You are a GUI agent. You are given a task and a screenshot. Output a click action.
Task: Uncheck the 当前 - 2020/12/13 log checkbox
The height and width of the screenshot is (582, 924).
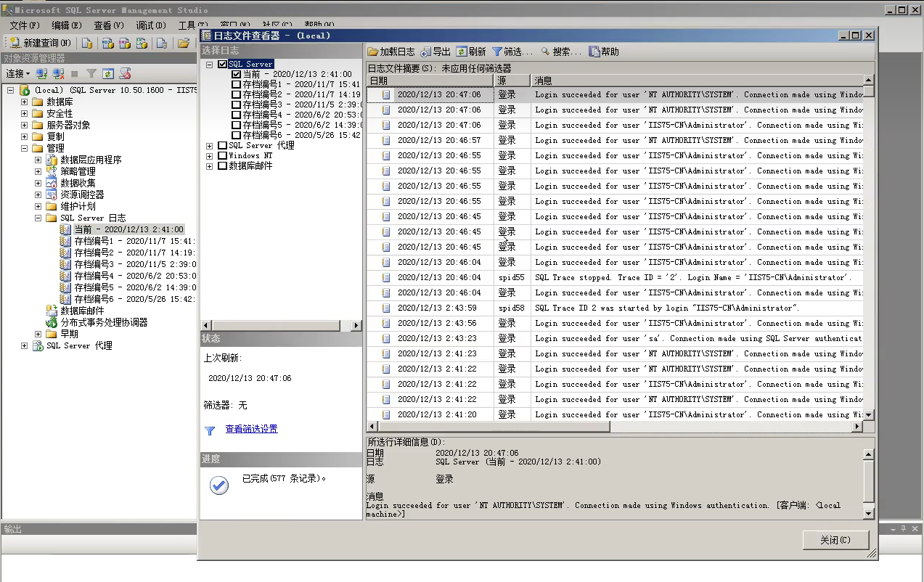(236, 74)
